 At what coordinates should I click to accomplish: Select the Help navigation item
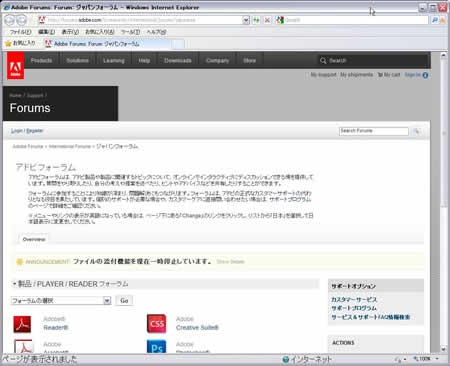[144, 60]
